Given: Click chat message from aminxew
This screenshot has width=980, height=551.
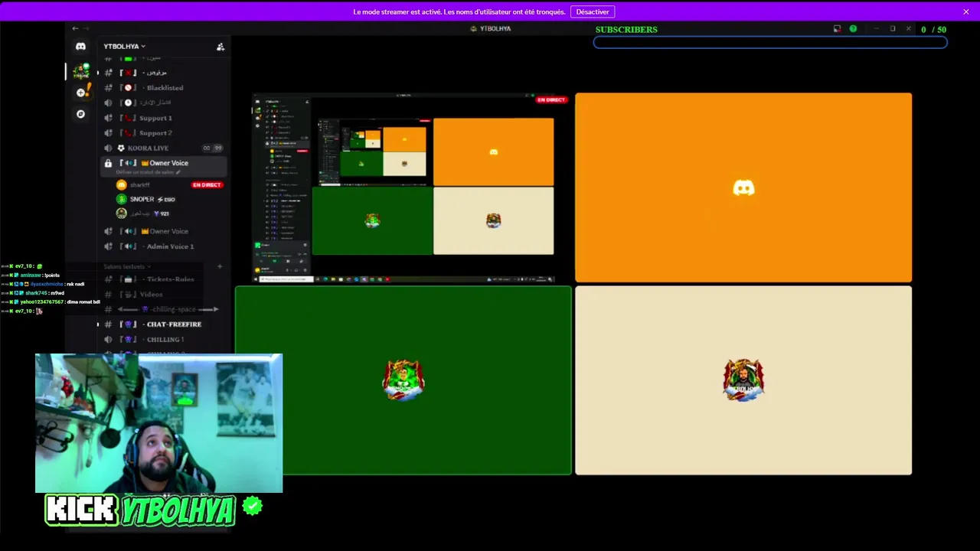Looking at the screenshot, I should tap(31, 275).
